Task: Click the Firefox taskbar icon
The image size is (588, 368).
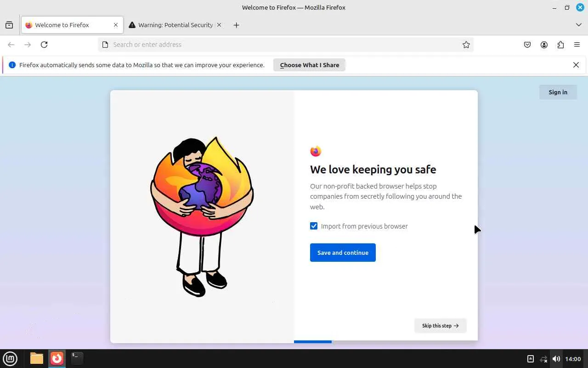Action: pyautogui.click(x=57, y=358)
